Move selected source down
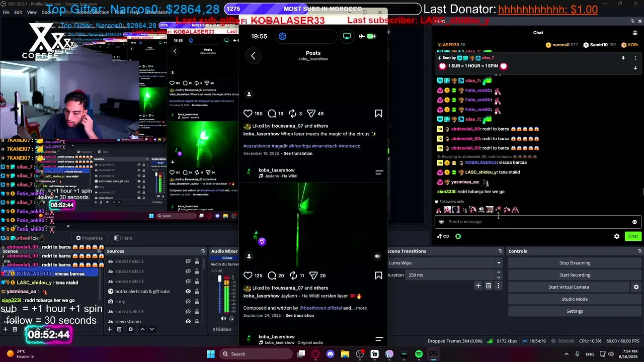The image size is (644, 362). point(152,329)
